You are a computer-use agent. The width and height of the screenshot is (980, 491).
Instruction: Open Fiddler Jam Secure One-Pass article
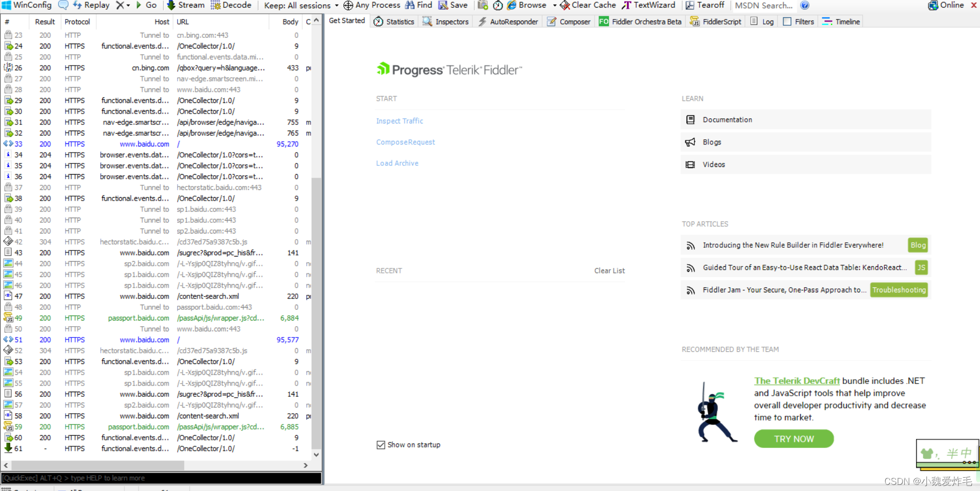(x=784, y=290)
